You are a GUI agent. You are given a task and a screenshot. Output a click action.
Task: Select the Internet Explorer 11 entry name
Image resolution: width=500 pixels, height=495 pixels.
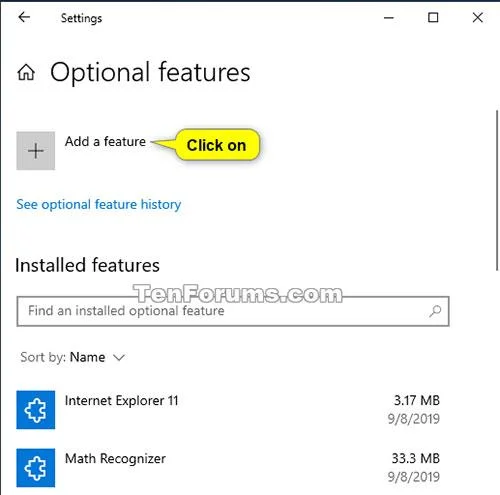coord(121,400)
